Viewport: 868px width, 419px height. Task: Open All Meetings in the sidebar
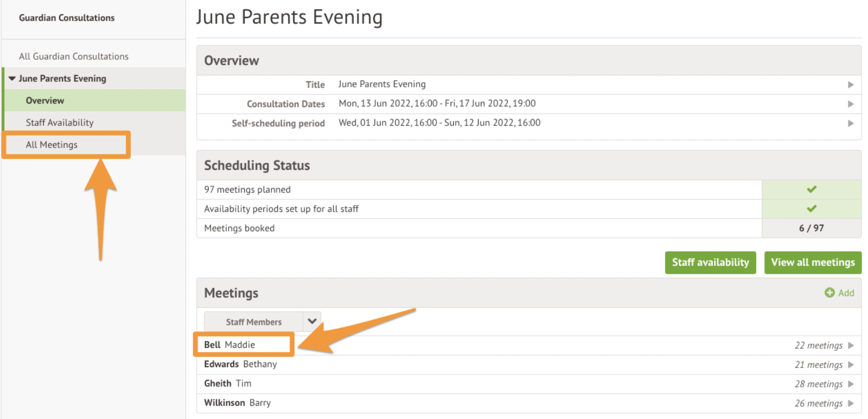pos(51,145)
